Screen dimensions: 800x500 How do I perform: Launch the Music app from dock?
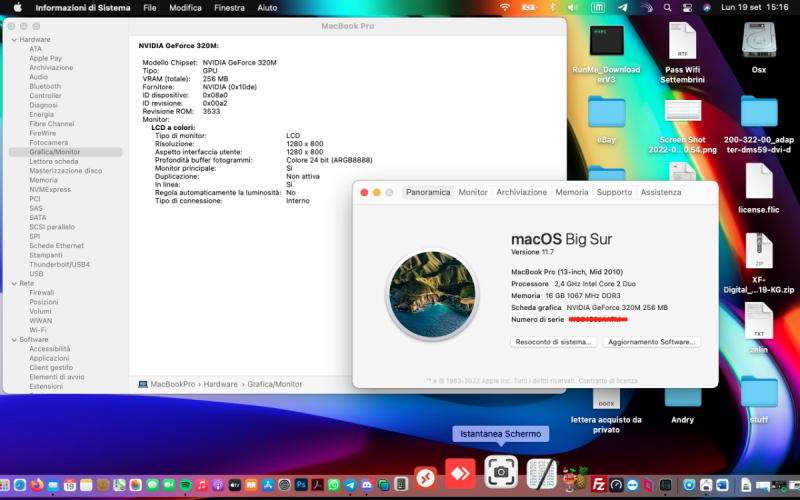tap(202, 485)
